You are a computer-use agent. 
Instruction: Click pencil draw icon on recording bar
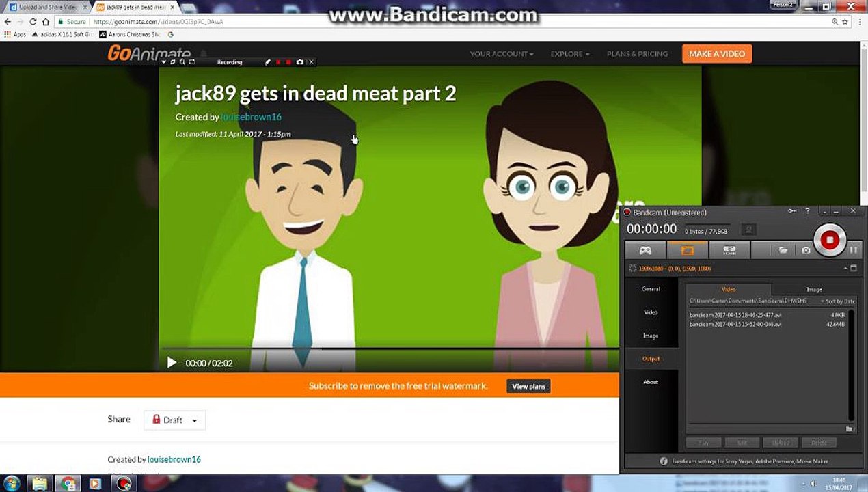click(268, 62)
